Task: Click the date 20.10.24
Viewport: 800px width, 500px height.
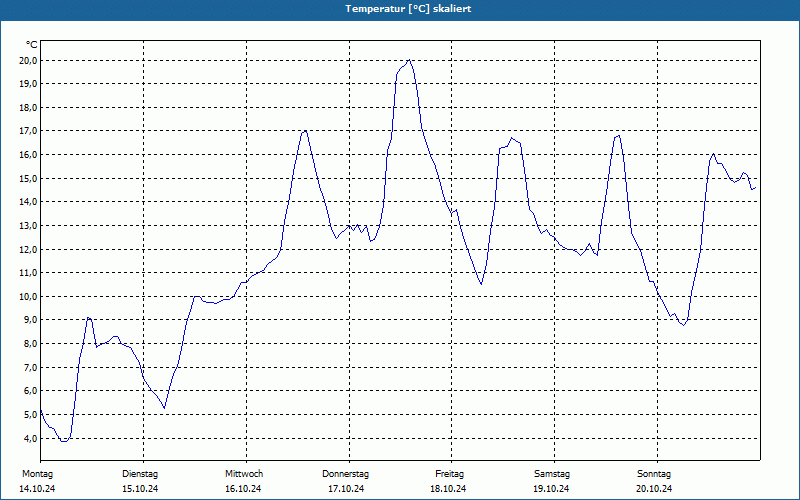Action: [654, 489]
